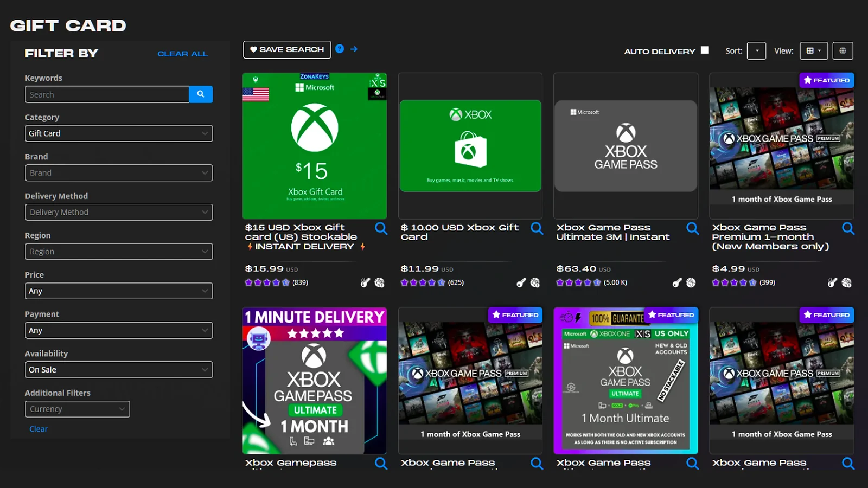This screenshot has width=868, height=488.
Task: Click the globe icon beside the View selector
Action: tap(843, 51)
